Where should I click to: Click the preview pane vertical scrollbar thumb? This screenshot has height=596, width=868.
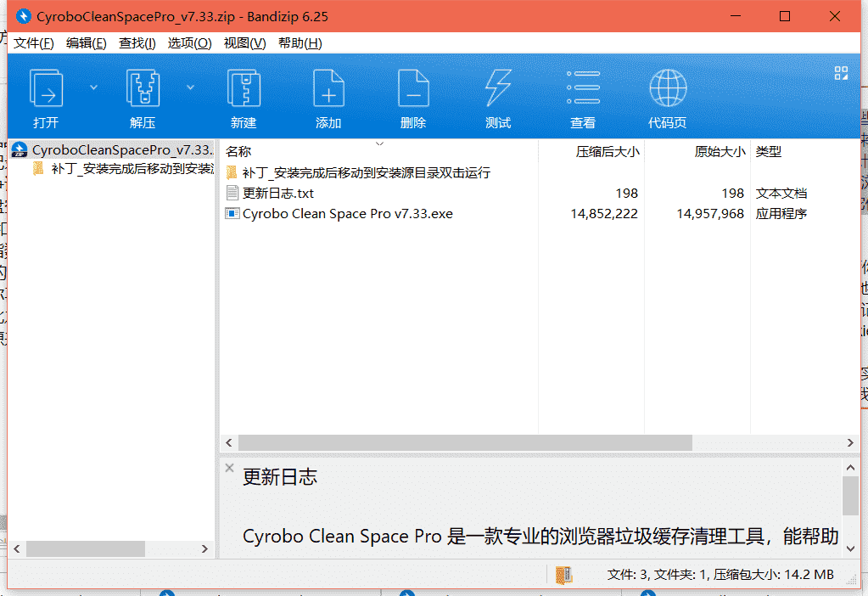851,496
